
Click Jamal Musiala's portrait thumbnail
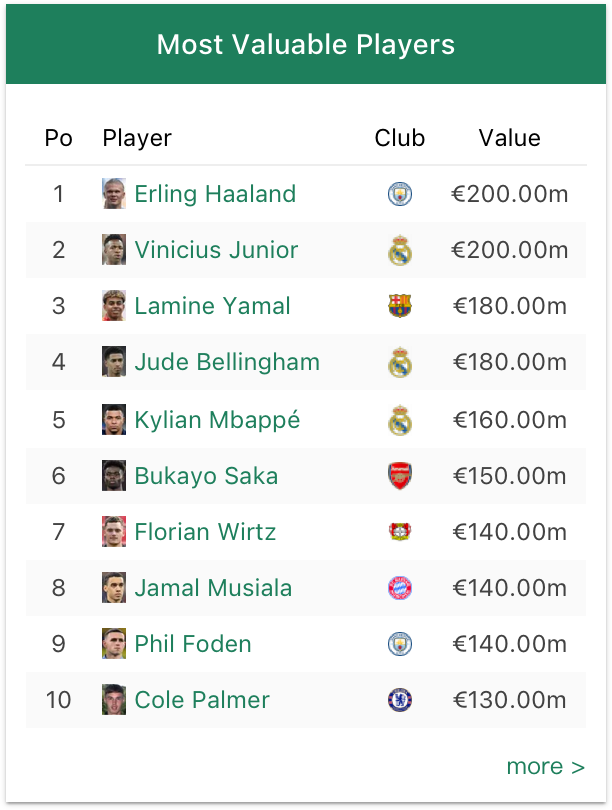[114, 588]
